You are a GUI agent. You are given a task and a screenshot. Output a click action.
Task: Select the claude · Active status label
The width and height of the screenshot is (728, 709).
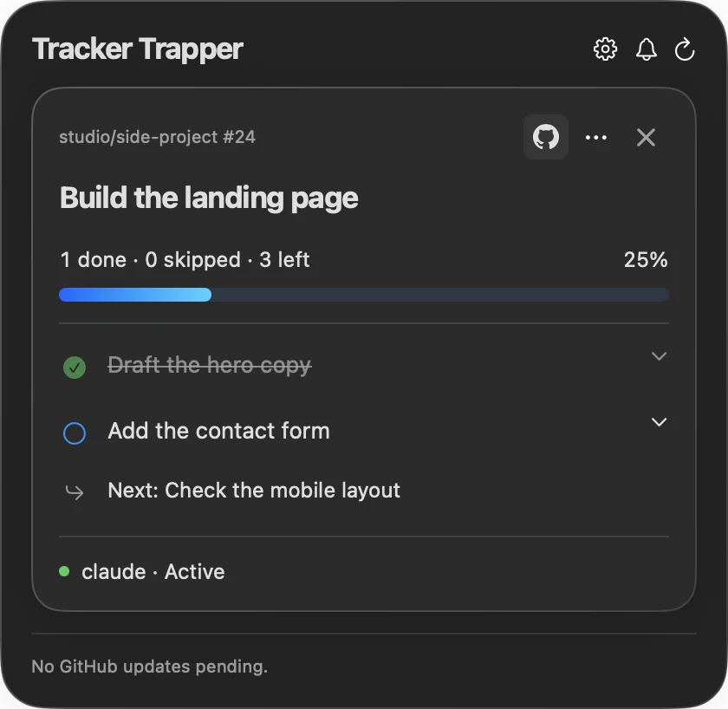pos(153,571)
